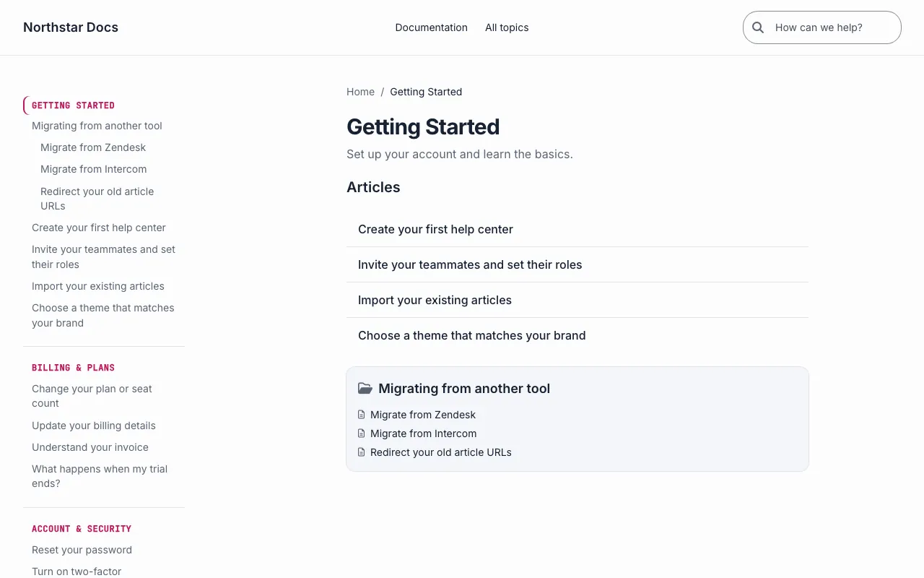The image size is (924, 578).
Task: Open sidebar link Import your existing articles
Action: point(98,286)
